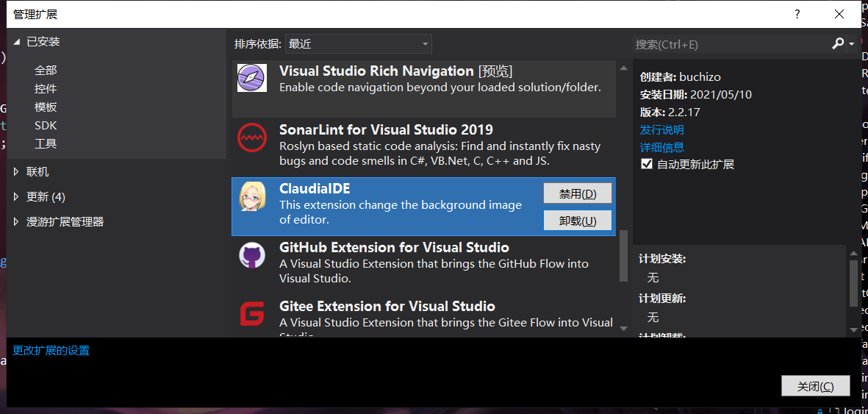Viewport: 868px width, 414px height.
Task: Expand the 漫游扩展管理器 category
Action: tap(17, 221)
